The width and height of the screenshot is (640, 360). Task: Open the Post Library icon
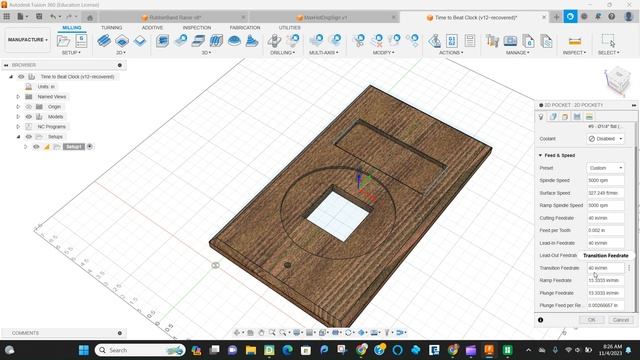(528, 41)
